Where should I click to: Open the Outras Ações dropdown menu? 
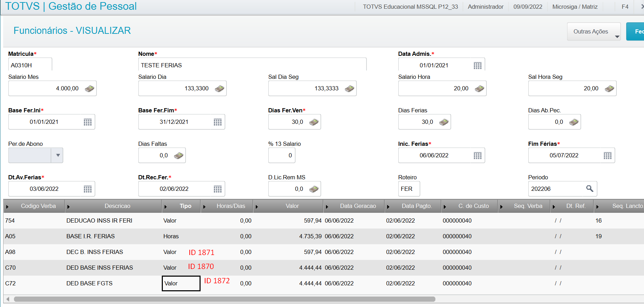[x=594, y=32]
